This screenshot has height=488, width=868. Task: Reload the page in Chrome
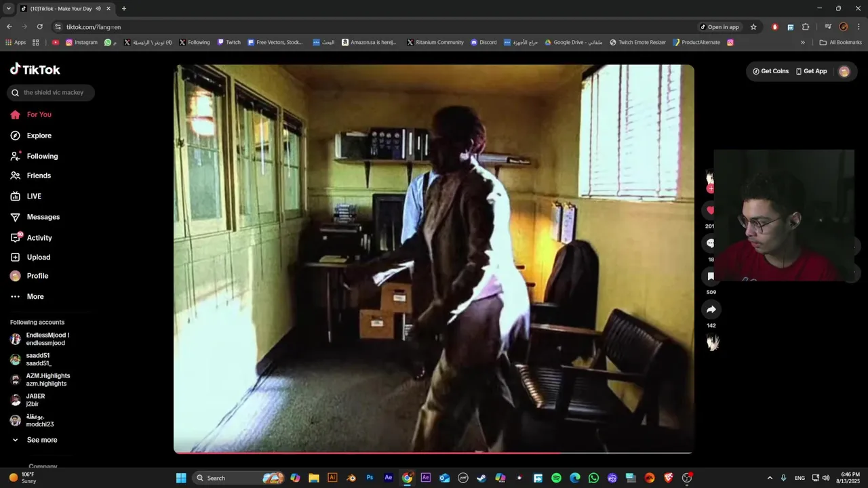click(x=39, y=27)
